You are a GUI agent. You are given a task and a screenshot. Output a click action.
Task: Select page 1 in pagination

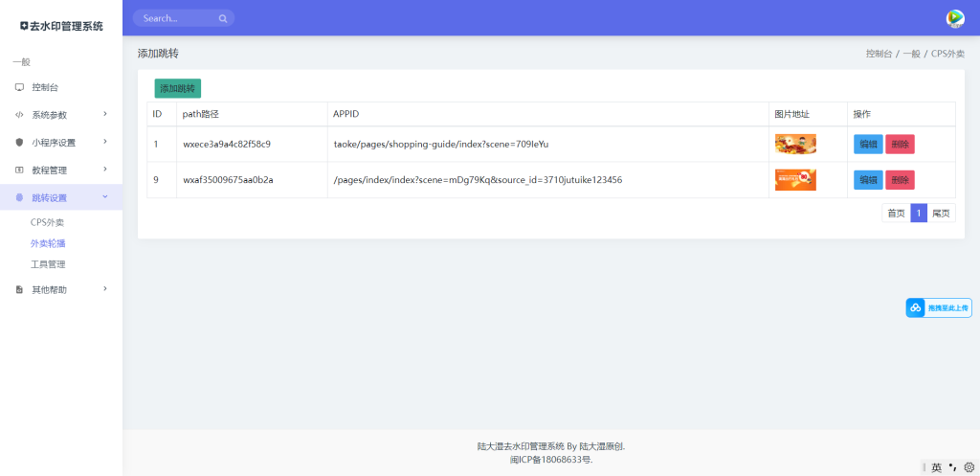click(919, 214)
